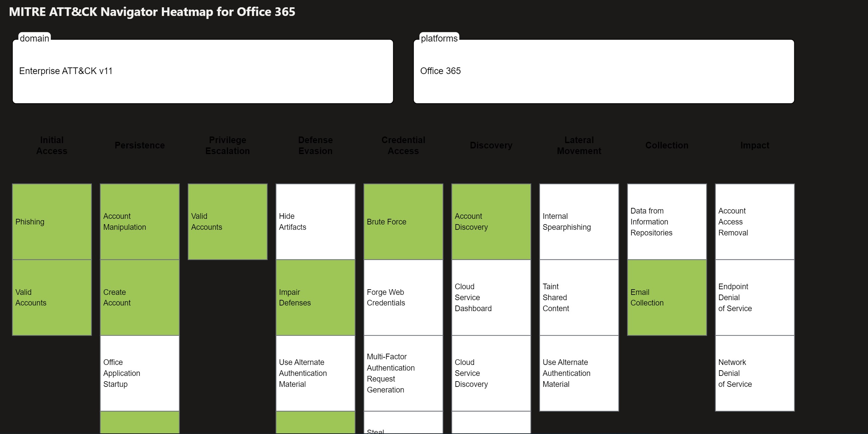This screenshot has width=868, height=434.
Task: Click the Initial Access tactic header
Action: click(52, 145)
